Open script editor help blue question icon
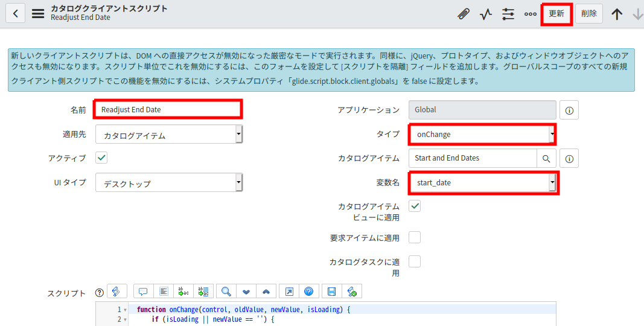 point(309,291)
